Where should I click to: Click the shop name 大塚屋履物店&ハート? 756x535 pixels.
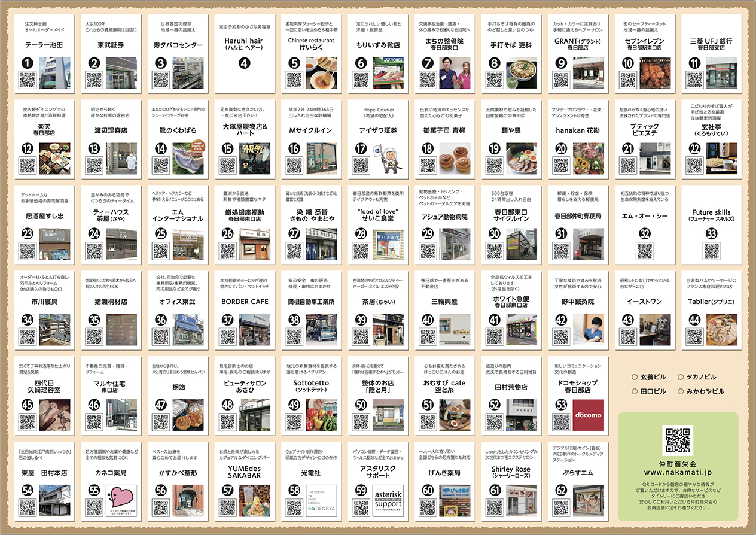[244, 130]
